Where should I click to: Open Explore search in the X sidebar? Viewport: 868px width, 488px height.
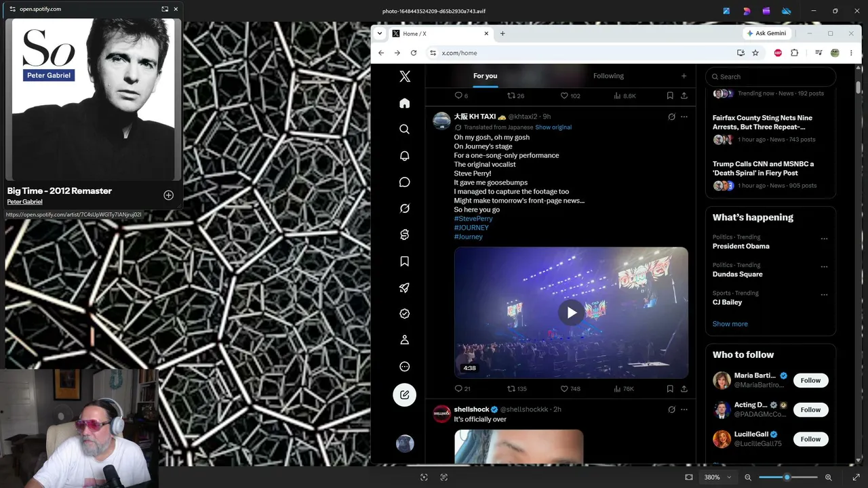(405, 129)
